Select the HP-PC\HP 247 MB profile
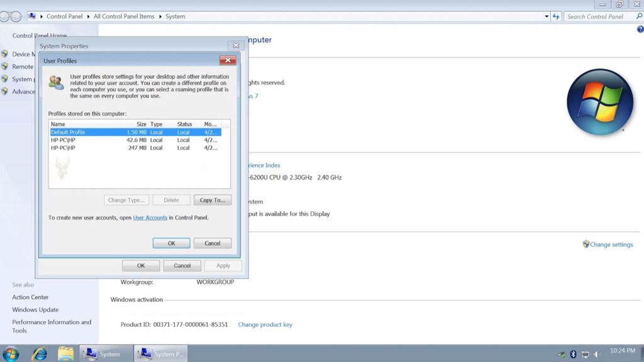The height and width of the screenshot is (362, 644). pos(136,148)
